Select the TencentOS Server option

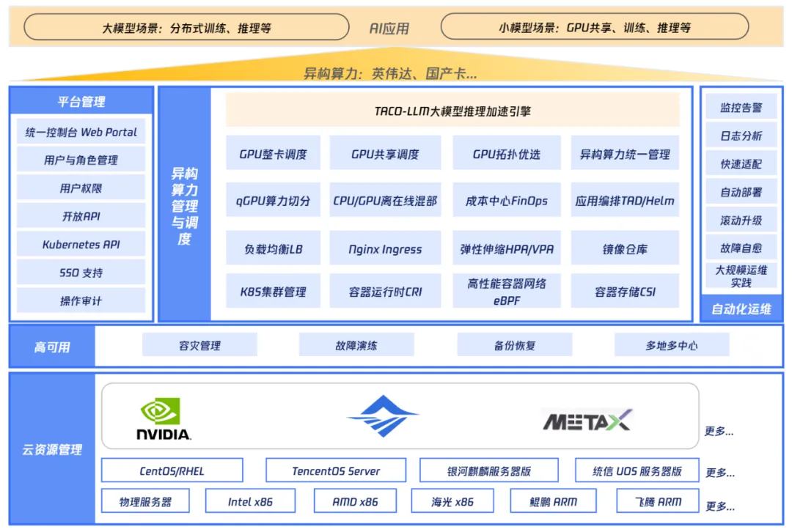tap(337, 470)
